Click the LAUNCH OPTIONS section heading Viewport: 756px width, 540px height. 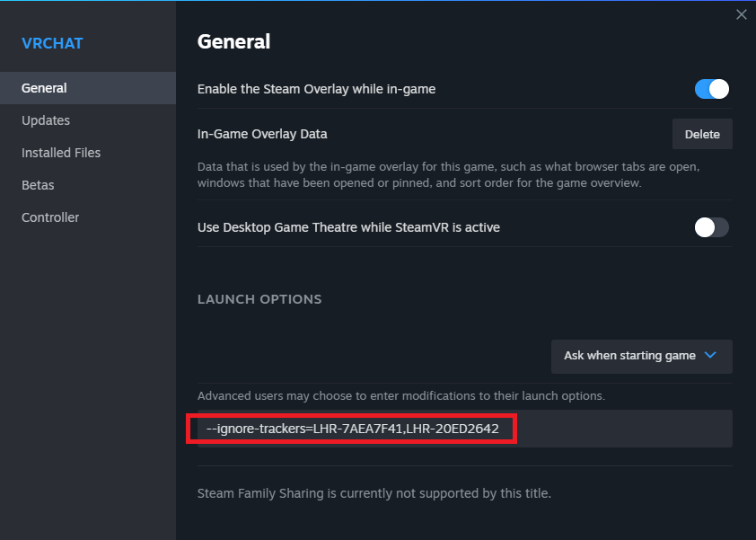point(259,299)
